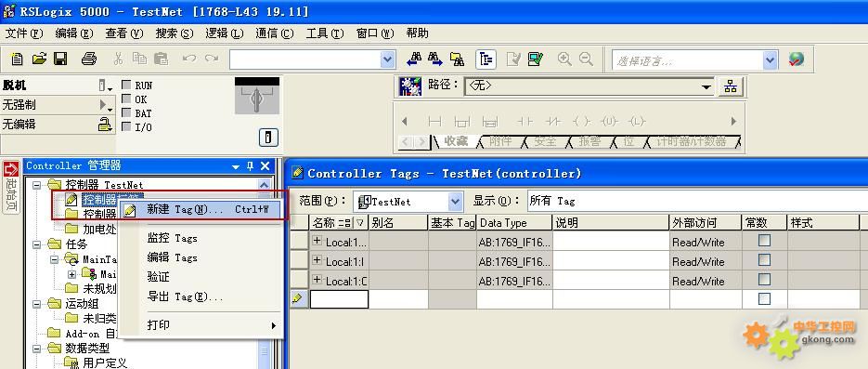Screen dimensions: 868x369
Task: Click the Zoom Out magnifier icon
Action: (586, 59)
